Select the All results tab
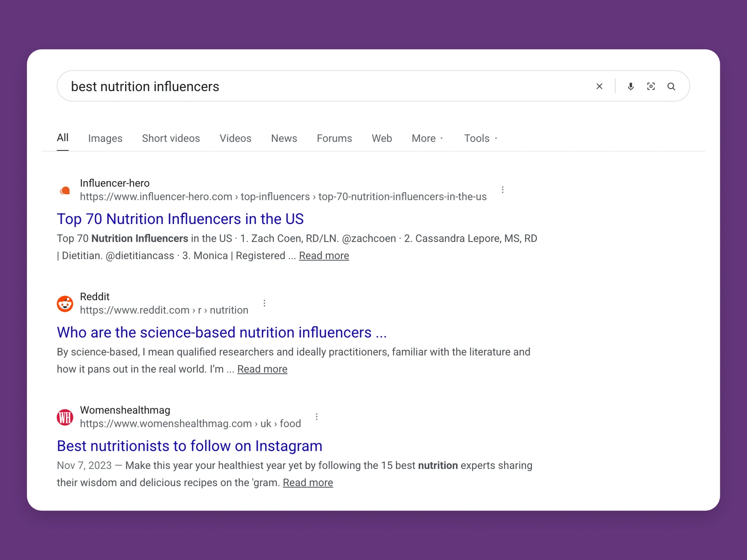 [x=63, y=138]
